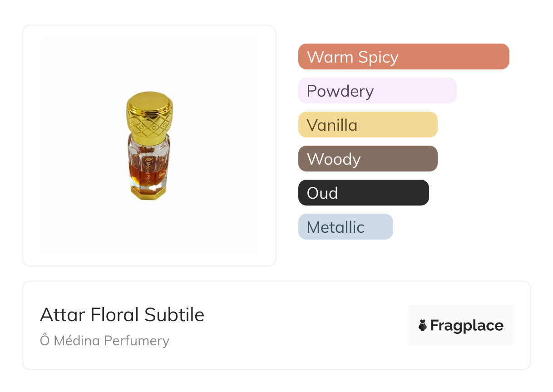This screenshot has height=392, width=553.
Task: Click the Fragplace wordmark text
Action: click(x=467, y=326)
